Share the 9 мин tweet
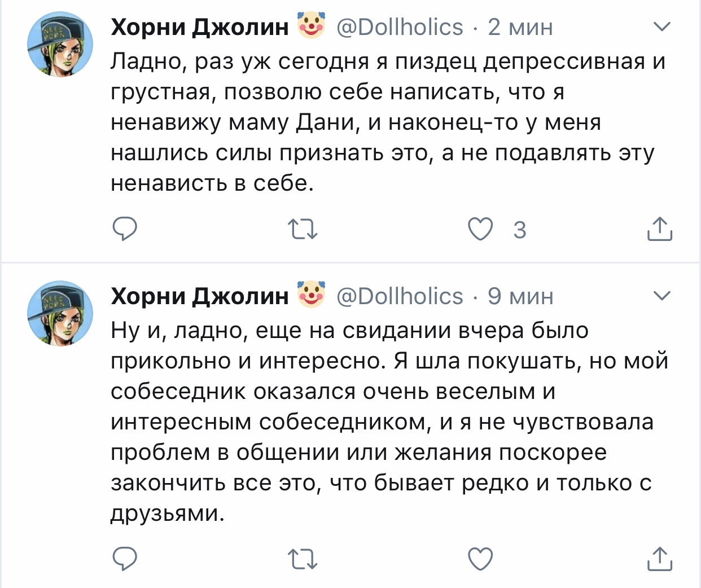The image size is (701, 588). click(659, 559)
